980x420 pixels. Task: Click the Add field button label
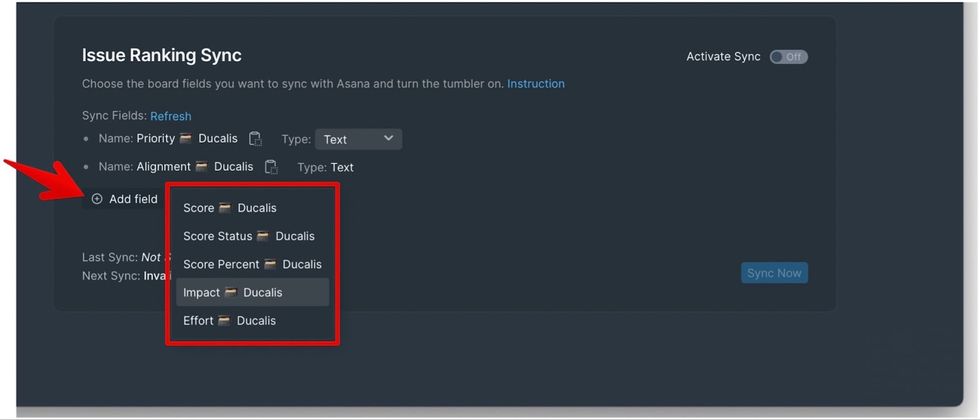point(134,199)
